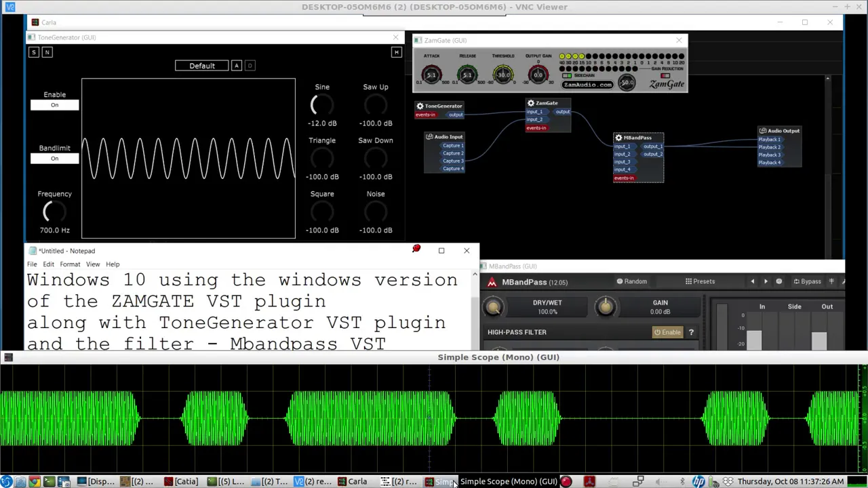Image resolution: width=868 pixels, height=488 pixels.
Task: Click the MBandPass Gain knob
Action: tap(606, 307)
